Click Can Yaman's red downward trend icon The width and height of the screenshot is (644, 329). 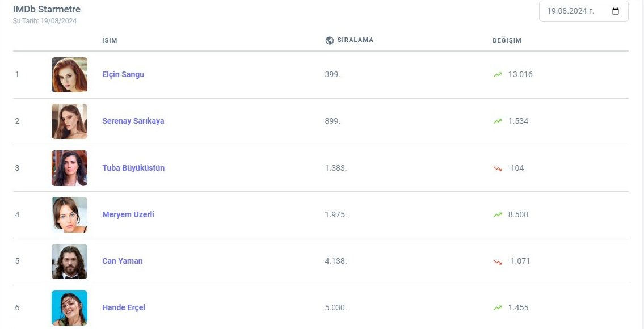tap(498, 261)
